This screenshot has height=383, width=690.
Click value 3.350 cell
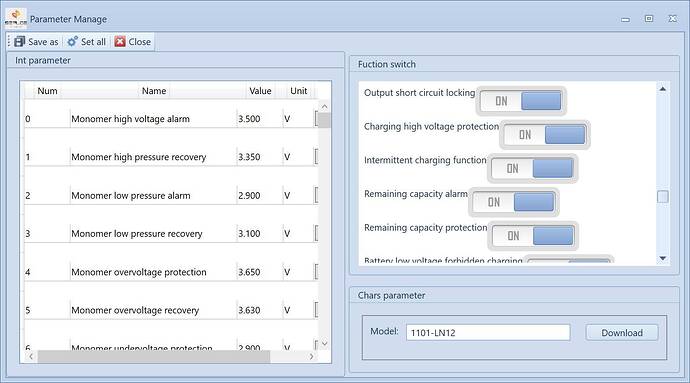pos(260,157)
